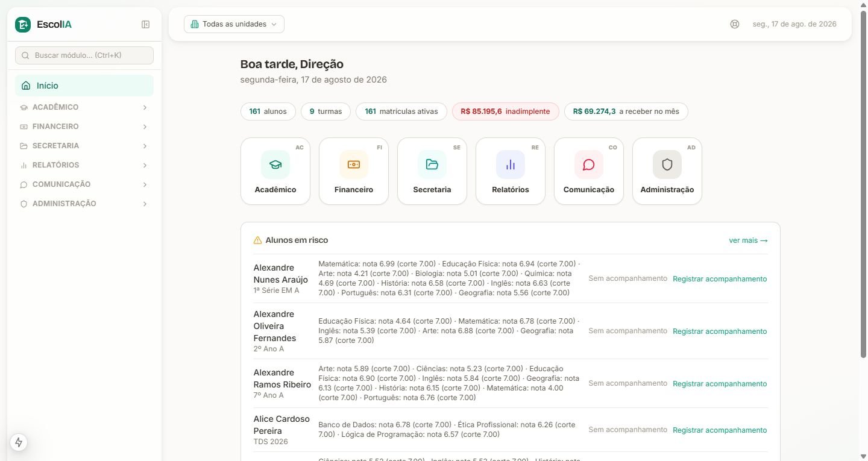The width and height of the screenshot is (868, 461).
Task: Click the EscolIA logo icon
Action: [x=23, y=25]
